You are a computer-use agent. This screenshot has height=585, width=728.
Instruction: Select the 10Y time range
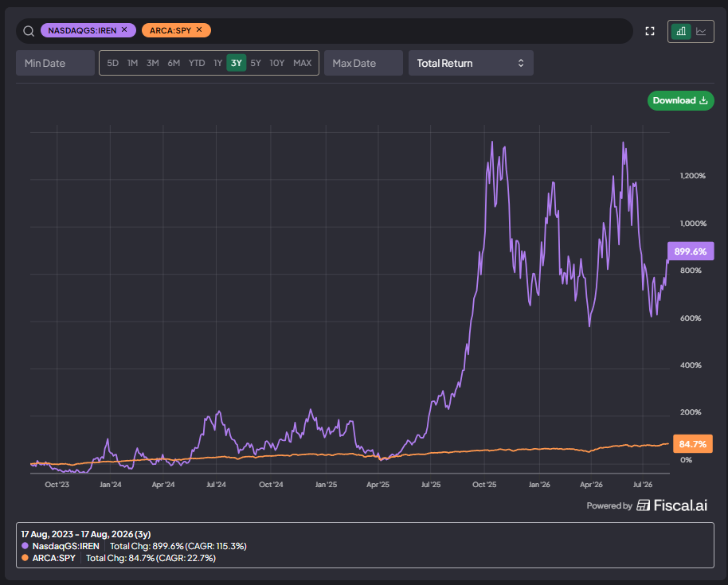277,63
